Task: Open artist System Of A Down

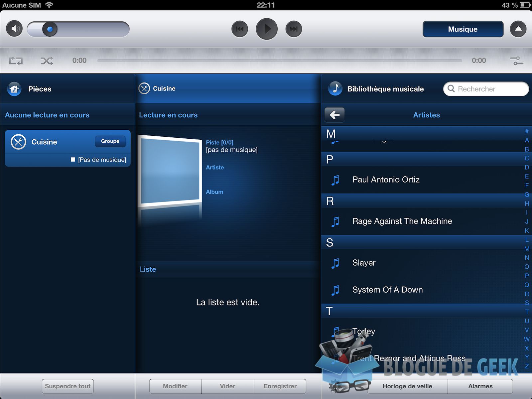Action: [422, 290]
